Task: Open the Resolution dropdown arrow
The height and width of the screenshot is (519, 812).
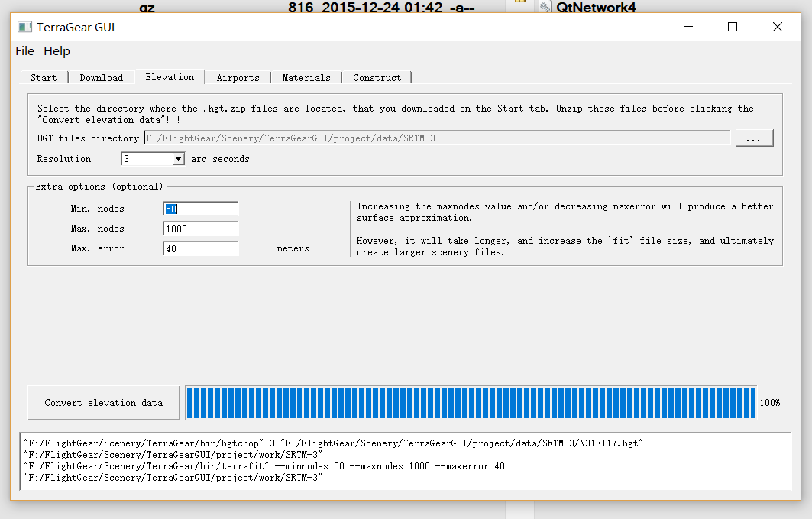Action: click(178, 158)
